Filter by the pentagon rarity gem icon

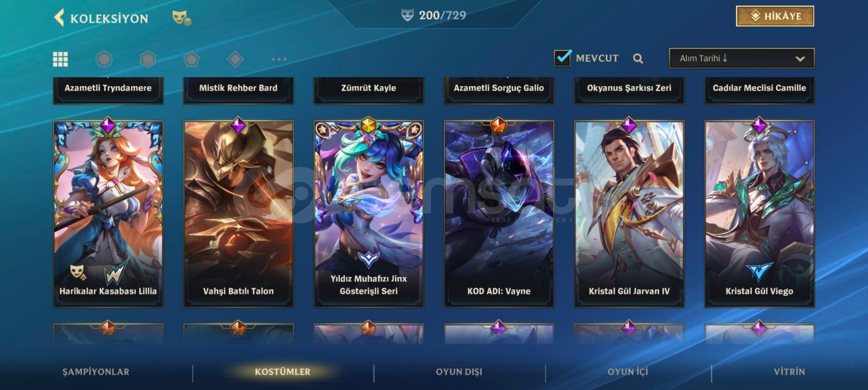(192, 59)
